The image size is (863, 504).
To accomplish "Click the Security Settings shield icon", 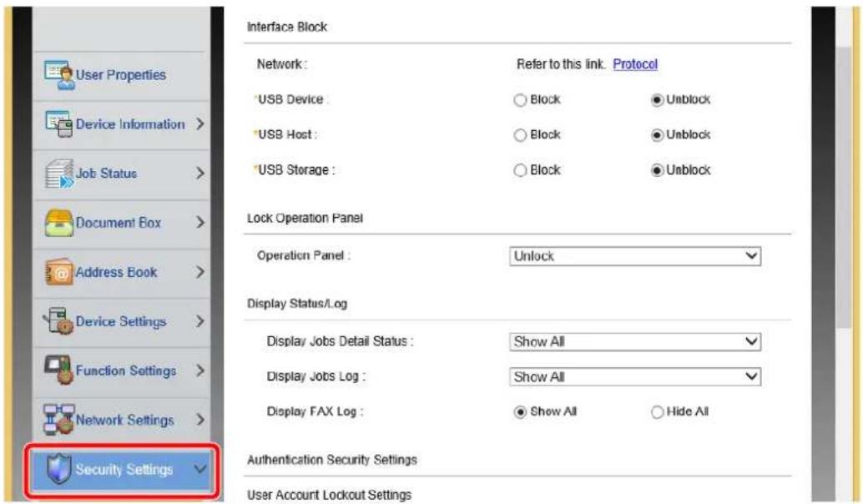I will pos(59,469).
